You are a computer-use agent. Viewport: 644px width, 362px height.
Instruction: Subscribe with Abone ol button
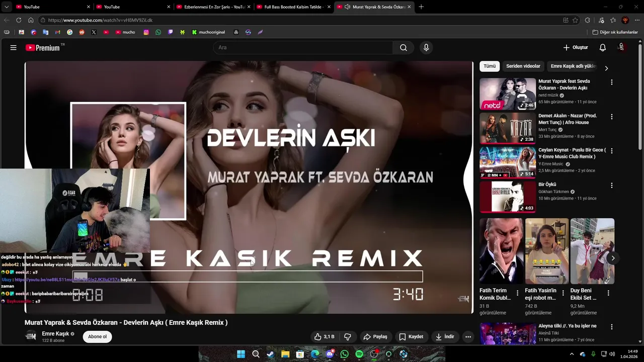tap(97, 337)
